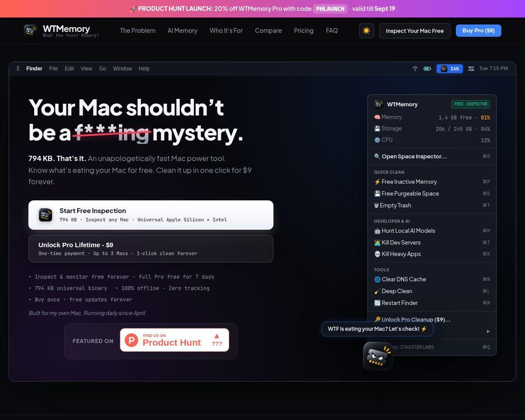Click the developer icon for Kill Dev Servers
Screen dimensions: 525x420
pos(377,243)
